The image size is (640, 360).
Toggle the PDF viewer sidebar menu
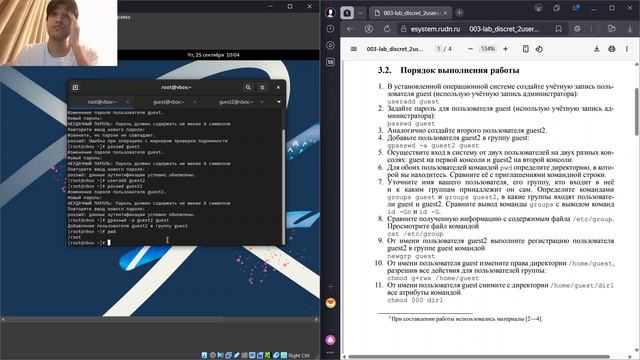(x=353, y=49)
